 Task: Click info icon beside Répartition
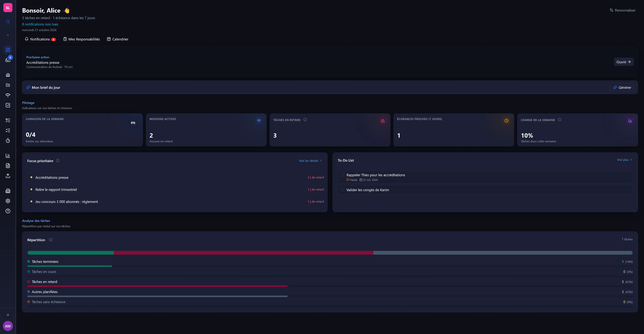(x=51, y=240)
